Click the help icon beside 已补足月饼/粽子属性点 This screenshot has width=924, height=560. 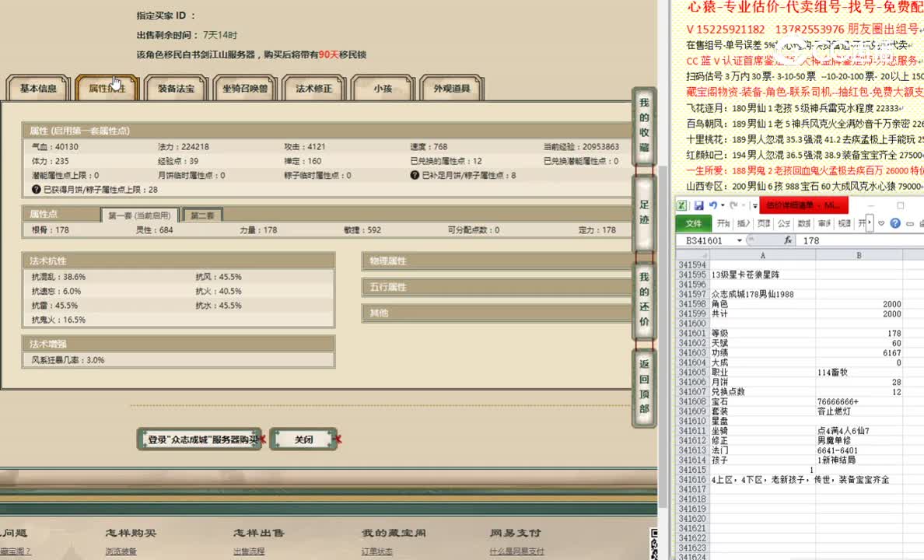pos(412,177)
